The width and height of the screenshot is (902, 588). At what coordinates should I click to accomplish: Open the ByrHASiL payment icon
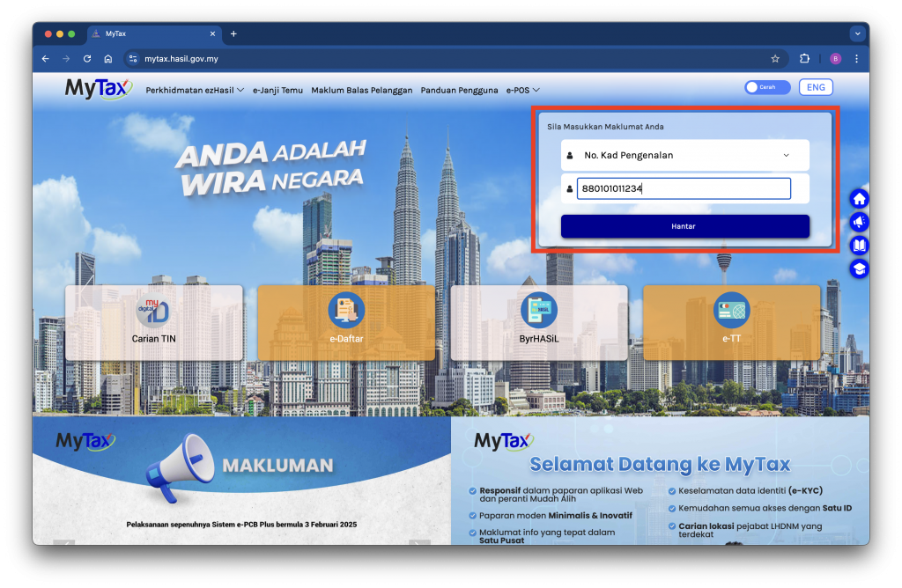coord(538,311)
